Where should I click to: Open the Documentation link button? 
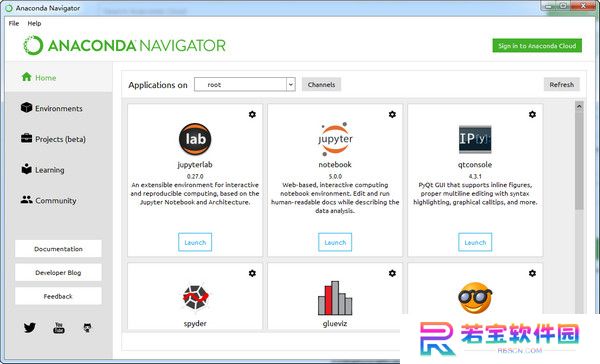pos(58,249)
